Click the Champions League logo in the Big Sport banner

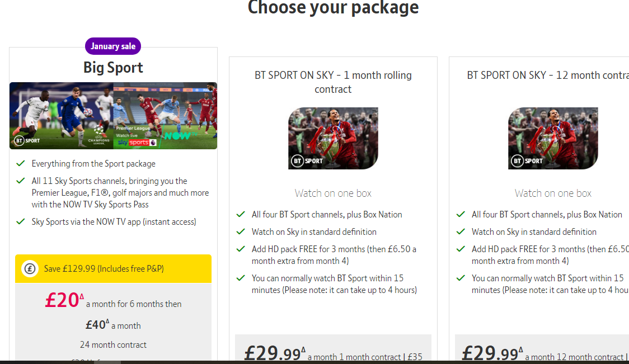[98, 135]
